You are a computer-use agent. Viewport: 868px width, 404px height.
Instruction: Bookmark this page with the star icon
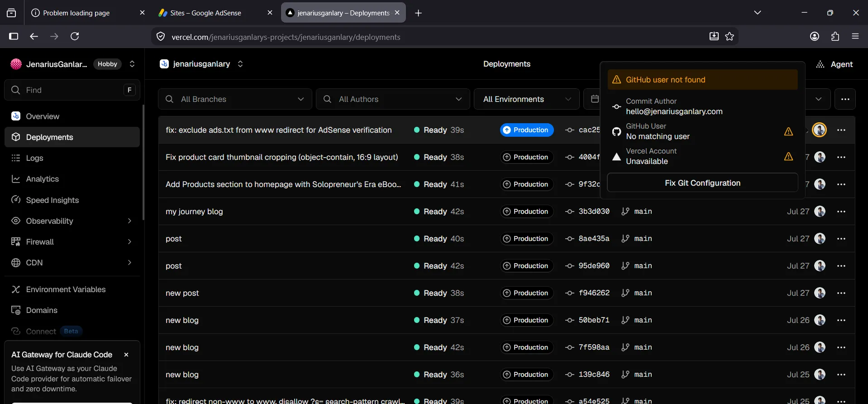click(x=730, y=37)
